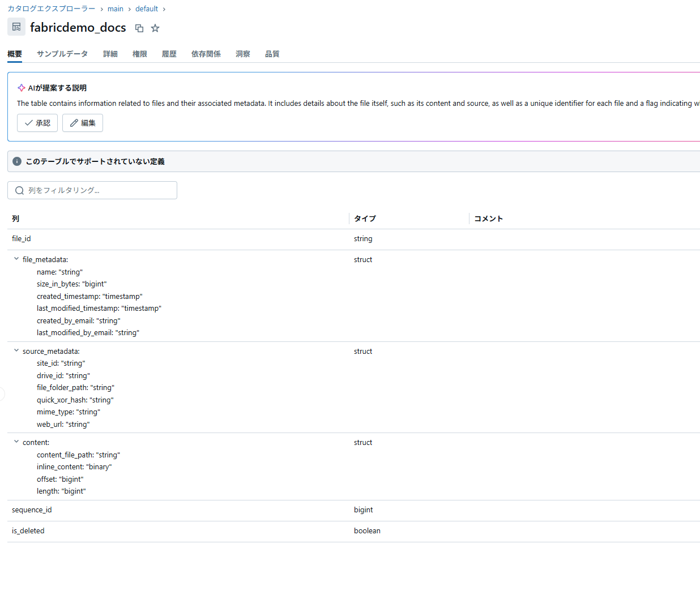The width and height of the screenshot is (700, 595).
Task: Select the is_deleted column row
Action: [x=353, y=531]
